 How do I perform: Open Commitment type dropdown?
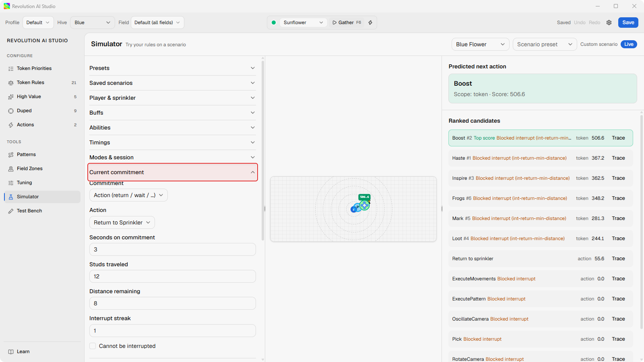click(x=128, y=195)
